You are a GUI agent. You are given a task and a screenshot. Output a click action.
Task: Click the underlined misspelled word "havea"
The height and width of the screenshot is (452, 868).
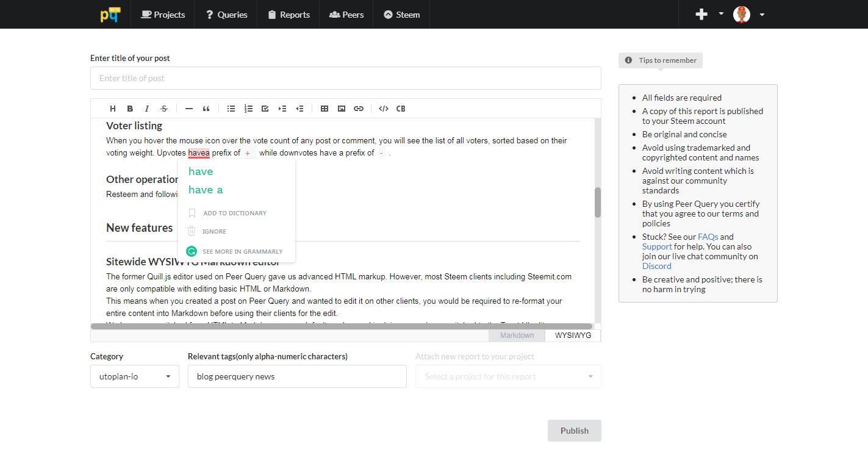pyautogui.click(x=199, y=153)
